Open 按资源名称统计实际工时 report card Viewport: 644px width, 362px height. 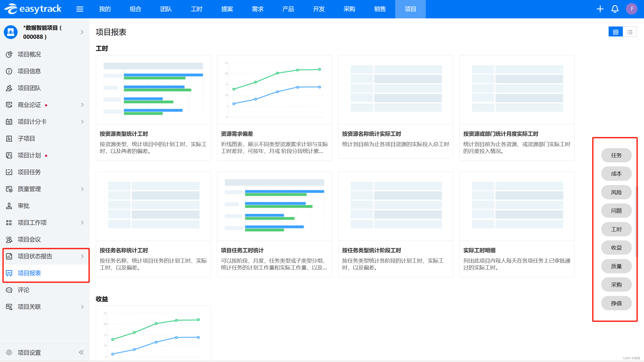click(395, 107)
